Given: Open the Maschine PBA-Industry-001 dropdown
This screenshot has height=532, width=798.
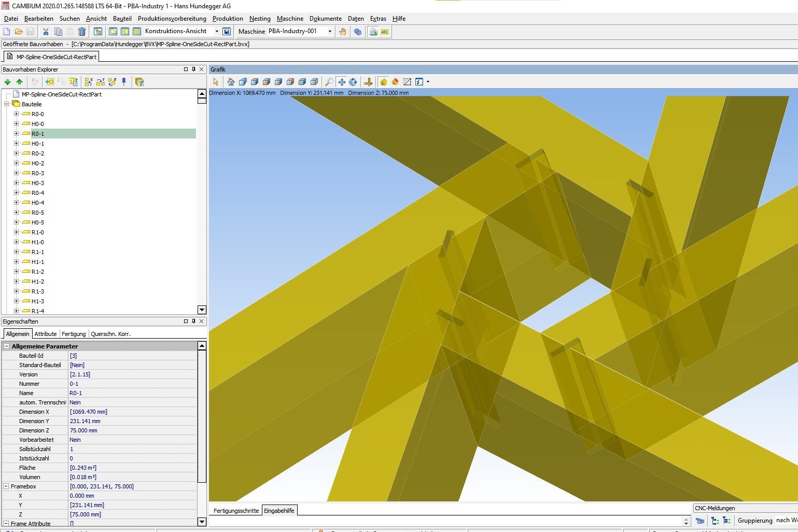Looking at the screenshot, I should click(x=330, y=32).
